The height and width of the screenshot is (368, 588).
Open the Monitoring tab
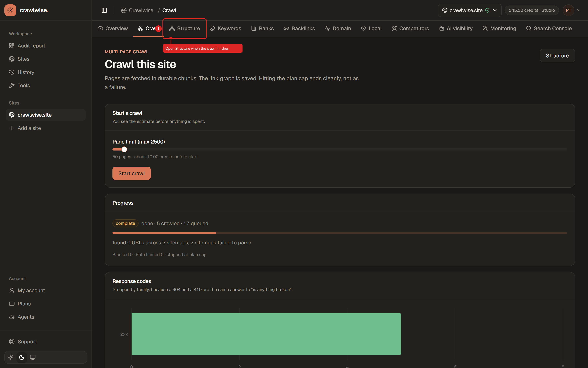(x=499, y=29)
